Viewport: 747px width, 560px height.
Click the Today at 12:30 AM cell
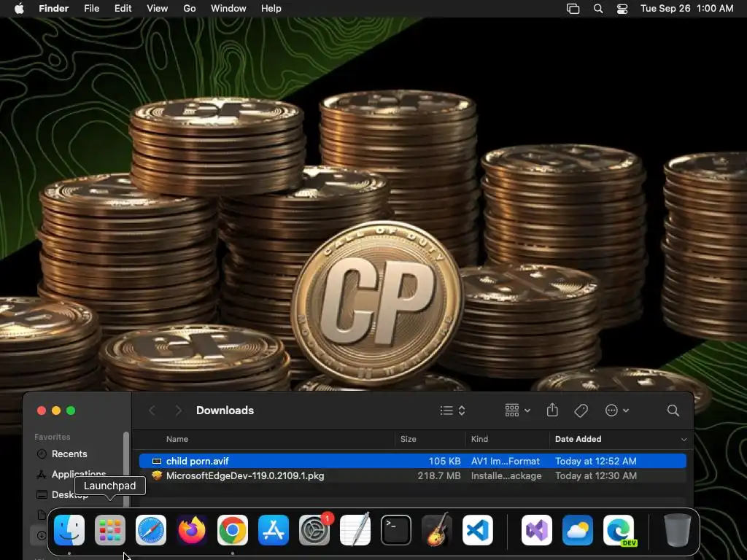(x=595, y=475)
